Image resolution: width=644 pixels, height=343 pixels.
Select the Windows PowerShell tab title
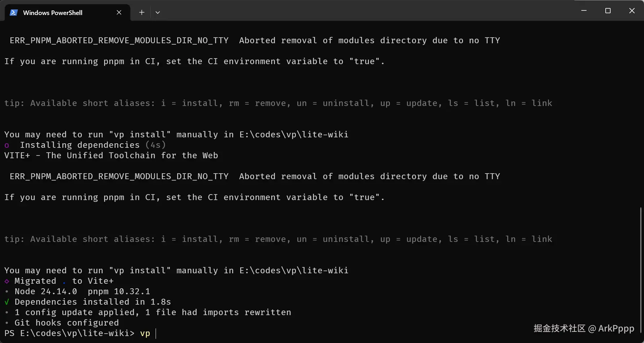[53, 13]
